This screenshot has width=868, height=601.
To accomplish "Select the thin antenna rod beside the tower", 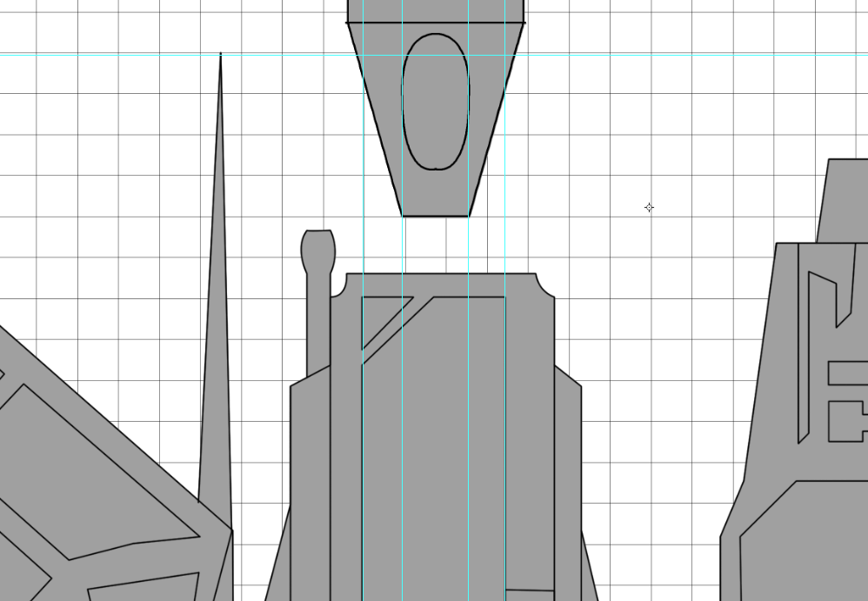I will tap(317, 331).
